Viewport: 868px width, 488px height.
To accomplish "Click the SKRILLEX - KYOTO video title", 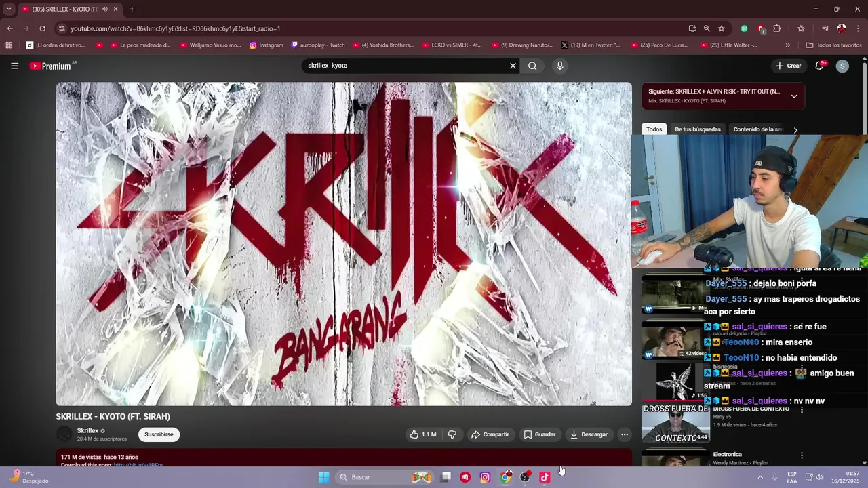I will pyautogui.click(x=113, y=416).
